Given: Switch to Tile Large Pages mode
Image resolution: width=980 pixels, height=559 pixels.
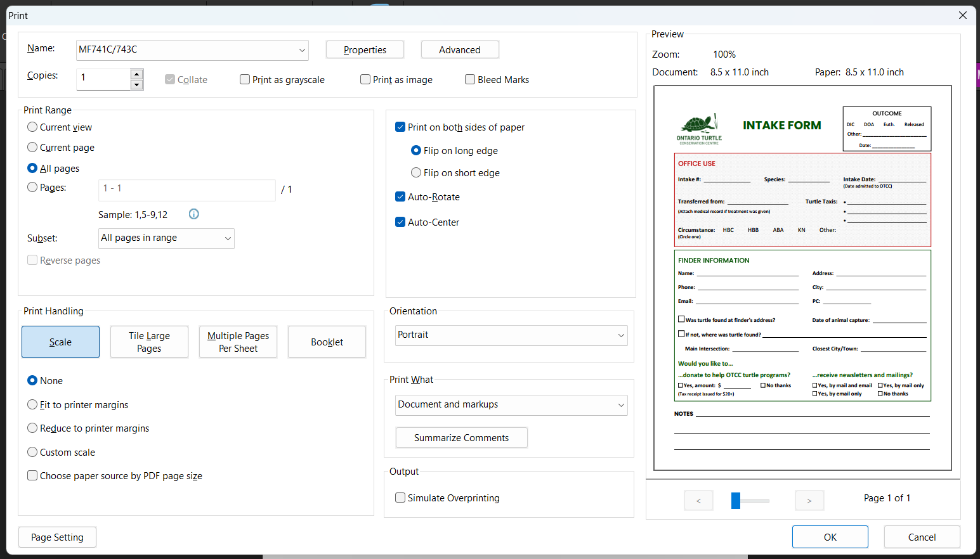Looking at the screenshot, I should coord(149,342).
